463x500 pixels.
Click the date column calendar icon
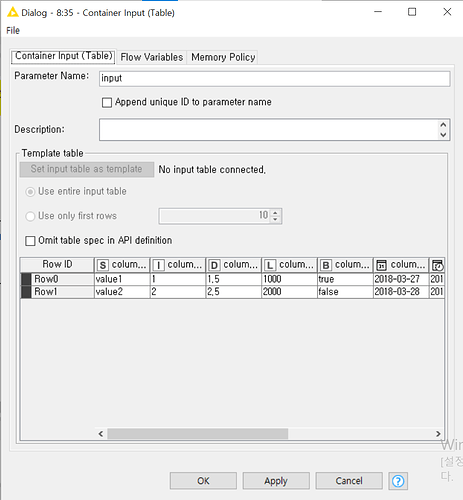click(x=381, y=265)
